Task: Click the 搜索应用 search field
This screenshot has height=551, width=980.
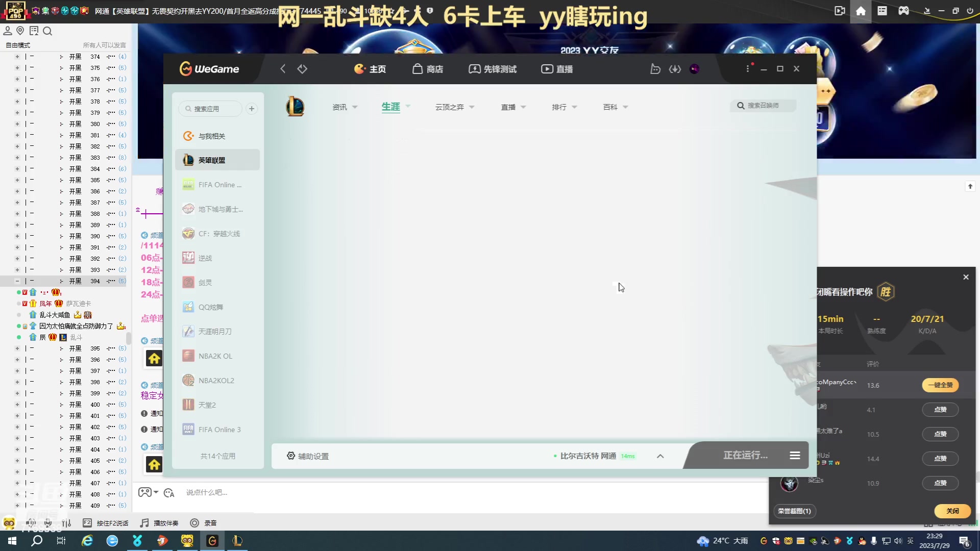Action: pyautogui.click(x=210, y=109)
